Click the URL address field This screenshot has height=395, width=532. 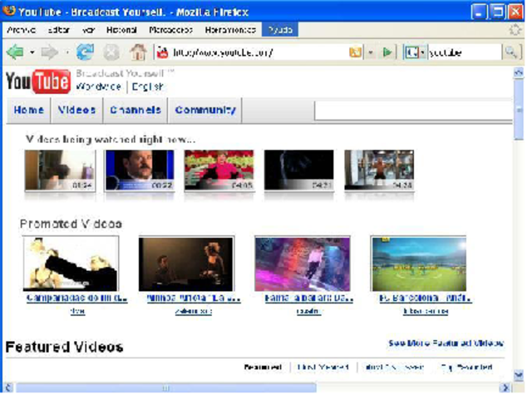[x=258, y=52]
